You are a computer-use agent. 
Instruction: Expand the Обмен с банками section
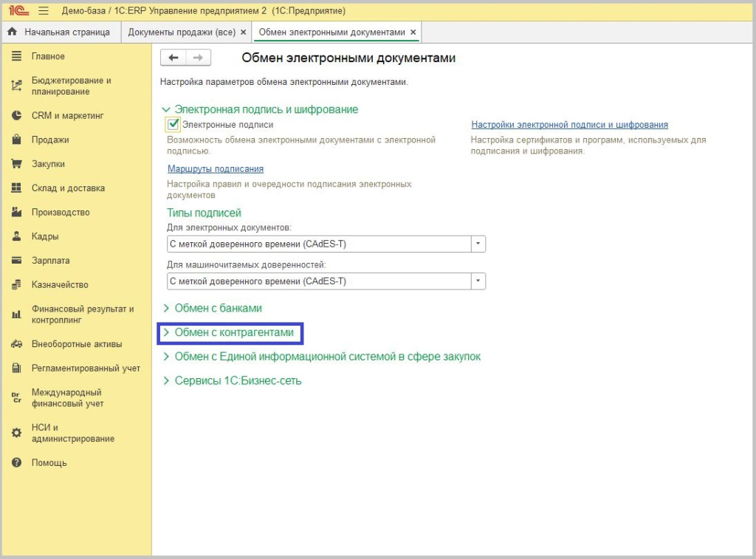click(218, 308)
